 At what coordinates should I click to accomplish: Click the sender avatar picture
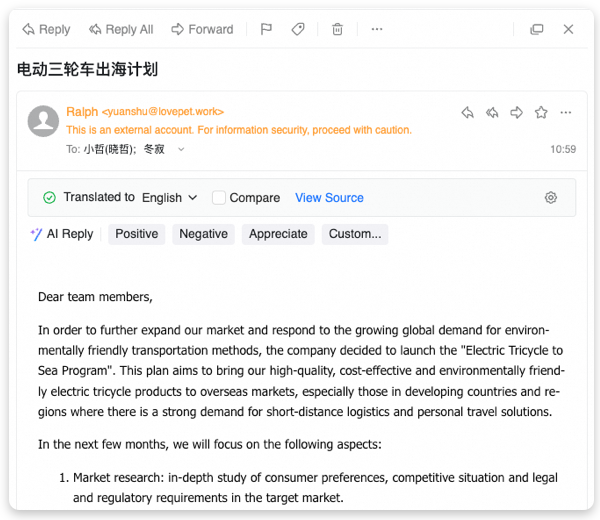pos(43,121)
